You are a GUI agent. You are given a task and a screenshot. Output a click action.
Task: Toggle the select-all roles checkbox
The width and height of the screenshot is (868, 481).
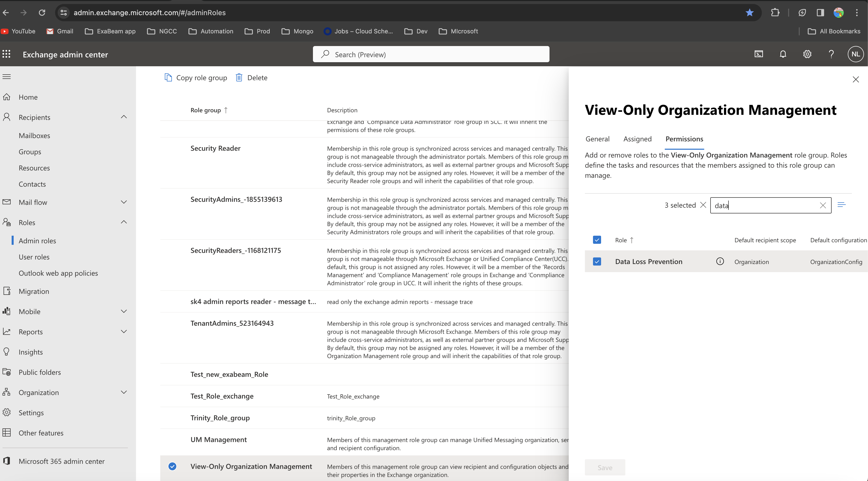point(597,240)
